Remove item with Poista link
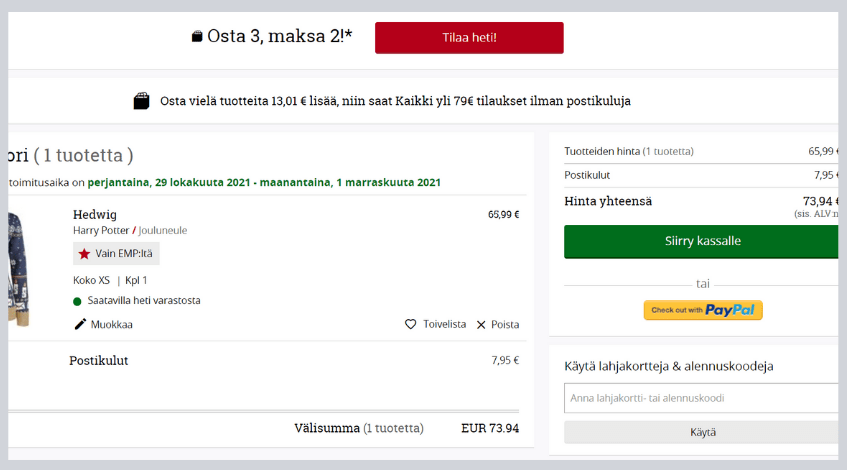The image size is (847, 470). pyautogui.click(x=505, y=324)
